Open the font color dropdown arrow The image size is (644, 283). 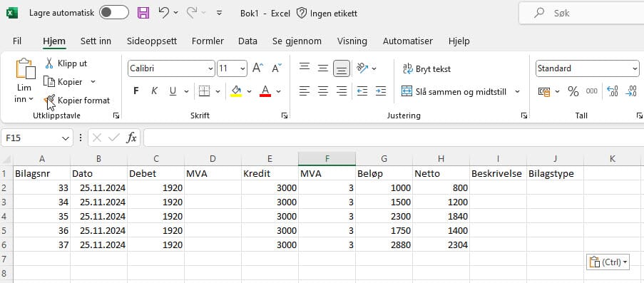tap(278, 91)
